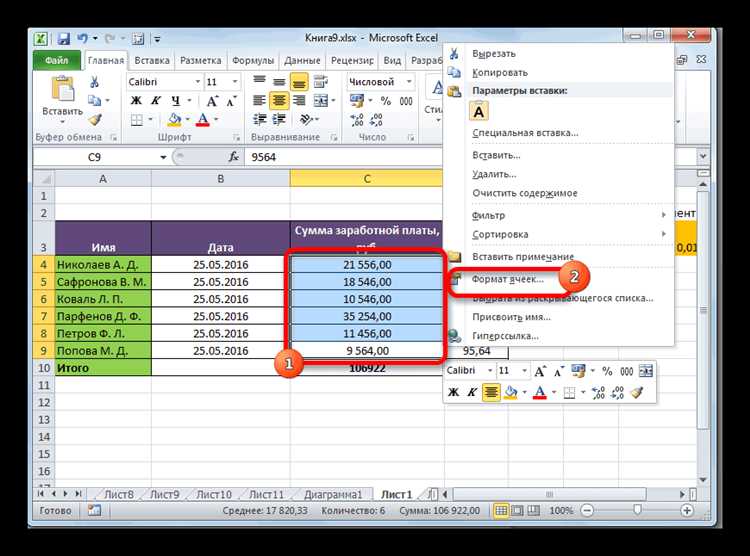Viewport: 750px width, 556px height.
Task: Increase indent in ribbon alignment group
Action: coord(279,120)
